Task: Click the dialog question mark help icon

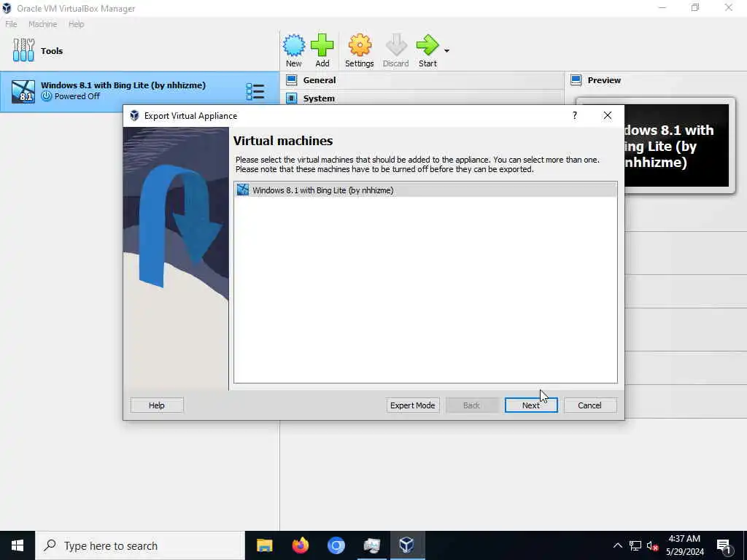Action: [575, 115]
